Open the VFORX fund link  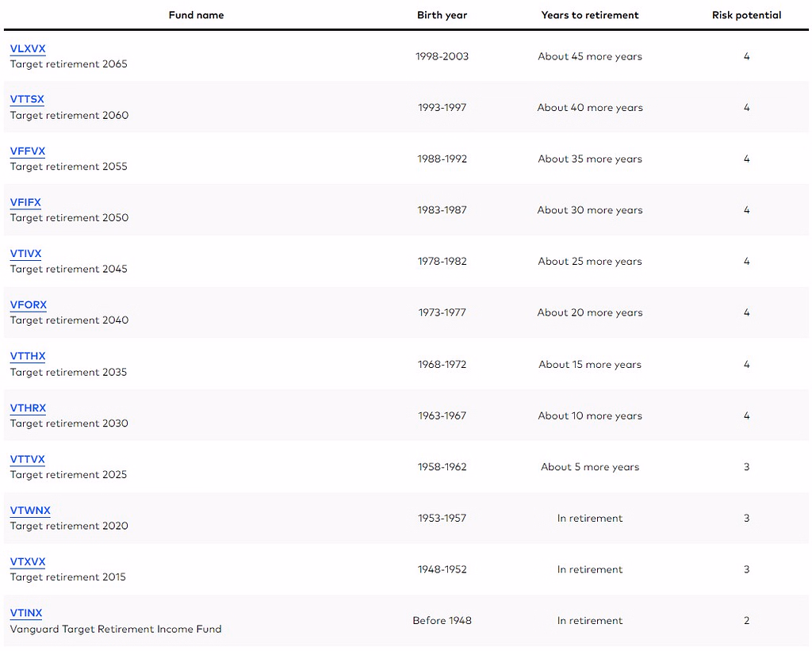tap(29, 305)
